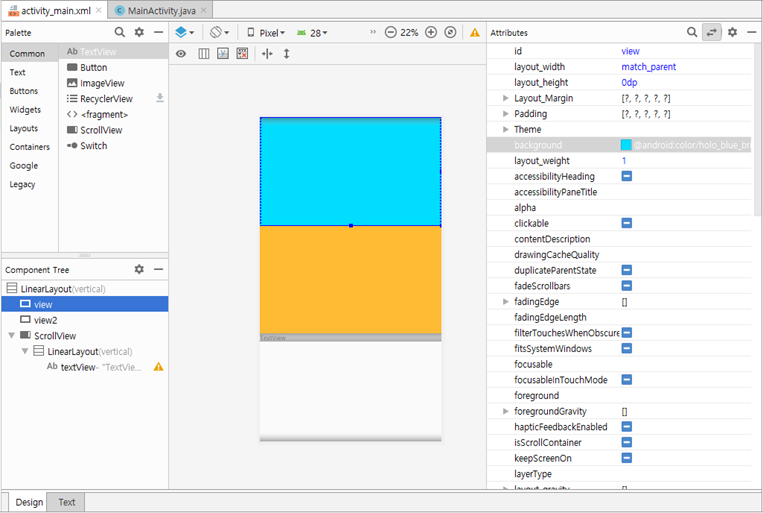
Task: Click clear constraints icon with red X
Action: coord(242,54)
